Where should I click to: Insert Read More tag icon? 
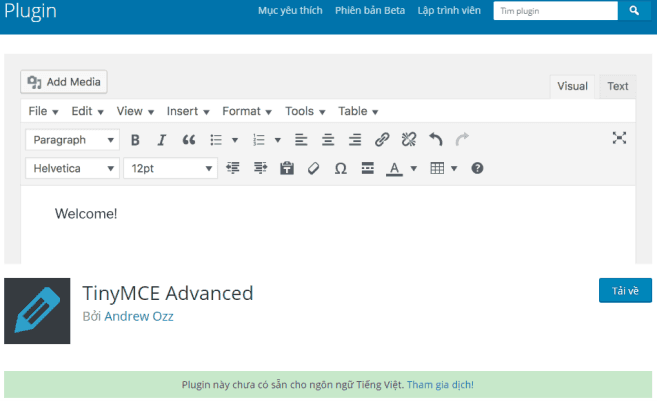pos(367,168)
